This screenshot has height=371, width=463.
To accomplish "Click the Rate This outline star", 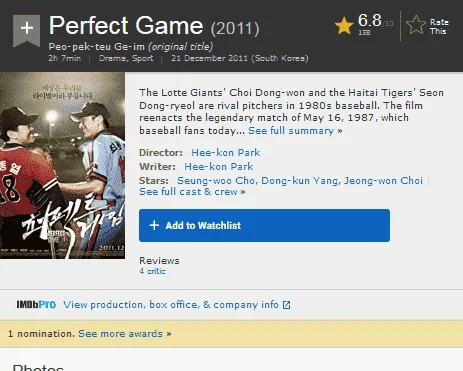I will pos(416,25).
